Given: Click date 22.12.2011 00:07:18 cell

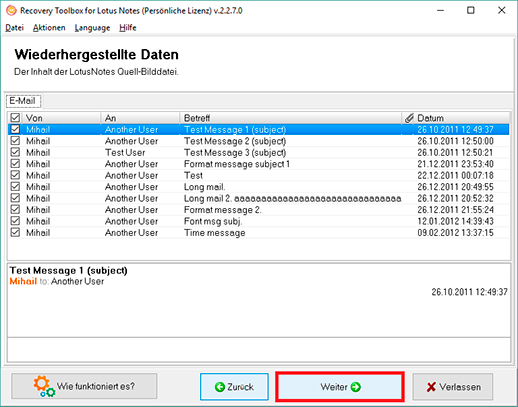Looking at the screenshot, I should click(x=455, y=175).
